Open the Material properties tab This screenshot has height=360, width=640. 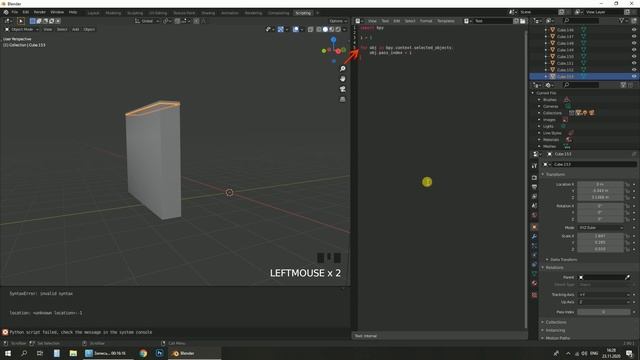pos(534,283)
